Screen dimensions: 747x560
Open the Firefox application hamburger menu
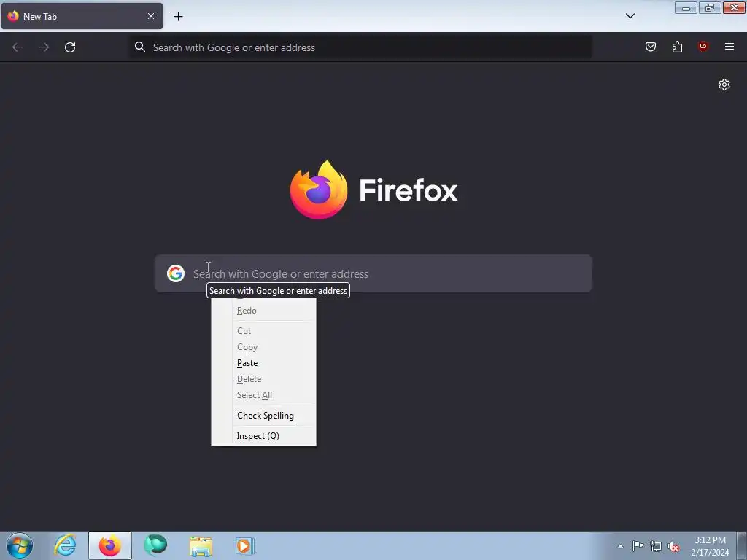tap(729, 47)
